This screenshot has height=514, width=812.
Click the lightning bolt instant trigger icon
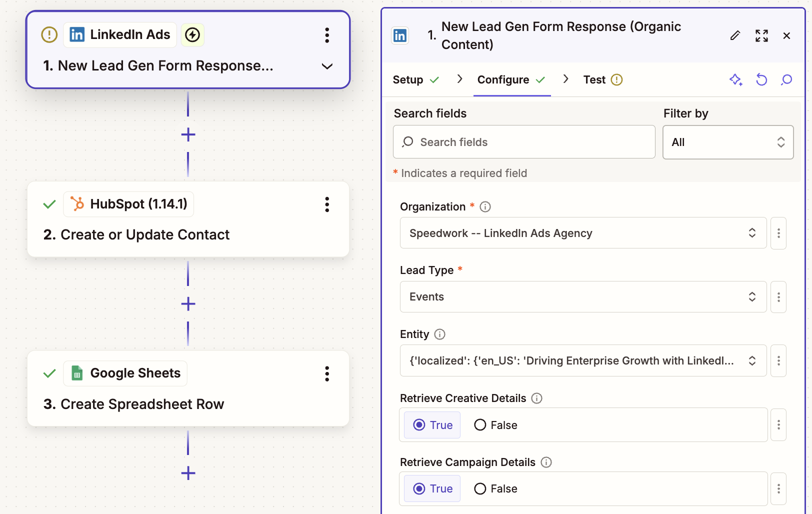pyautogui.click(x=192, y=35)
